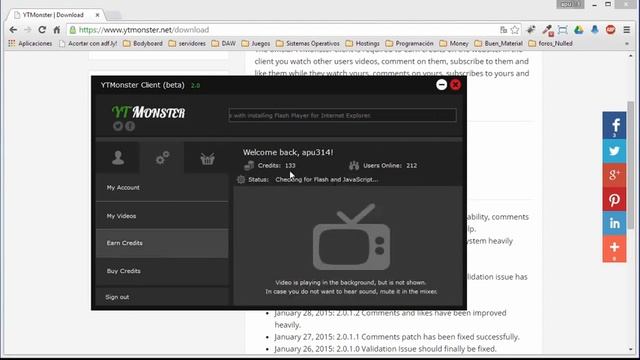Open a new Chrome tab
The height and width of the screenshot is (360, 640).
[x=114, y=16]
